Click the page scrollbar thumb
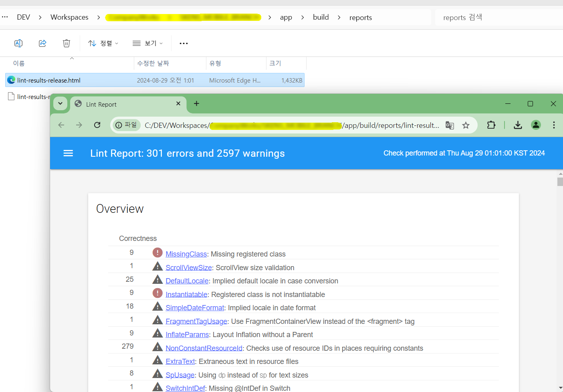 coord(560,182)
